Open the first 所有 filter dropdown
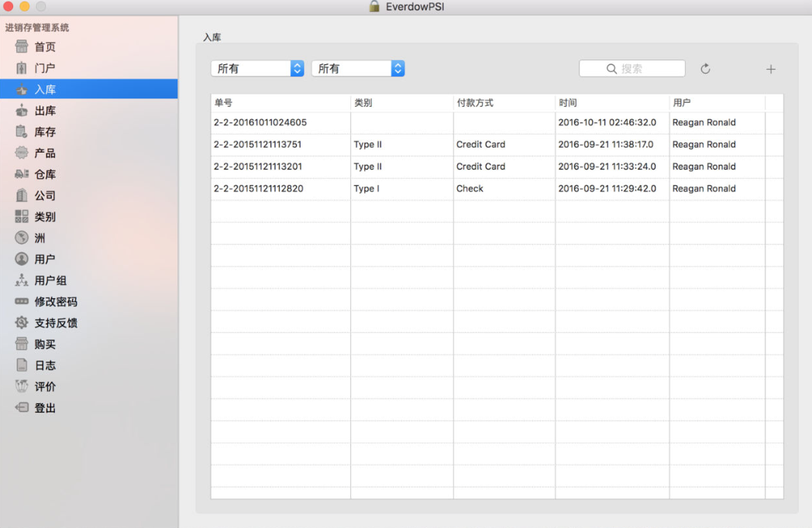Image resolution: width=812 pixels, height=528 pixels. click(257, 68)
